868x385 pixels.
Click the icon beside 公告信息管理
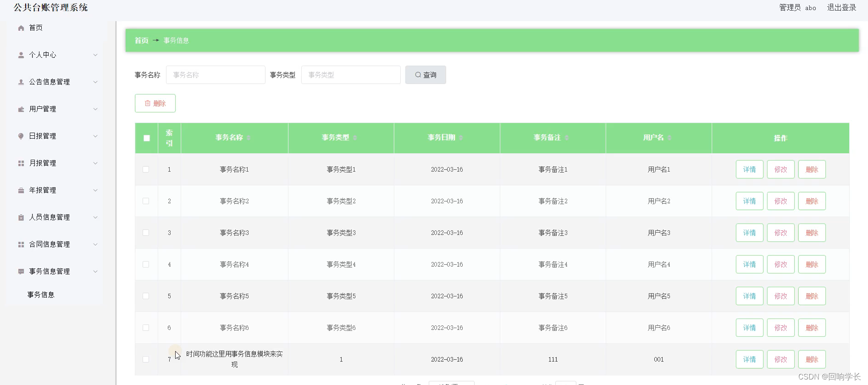coord(21,82)
